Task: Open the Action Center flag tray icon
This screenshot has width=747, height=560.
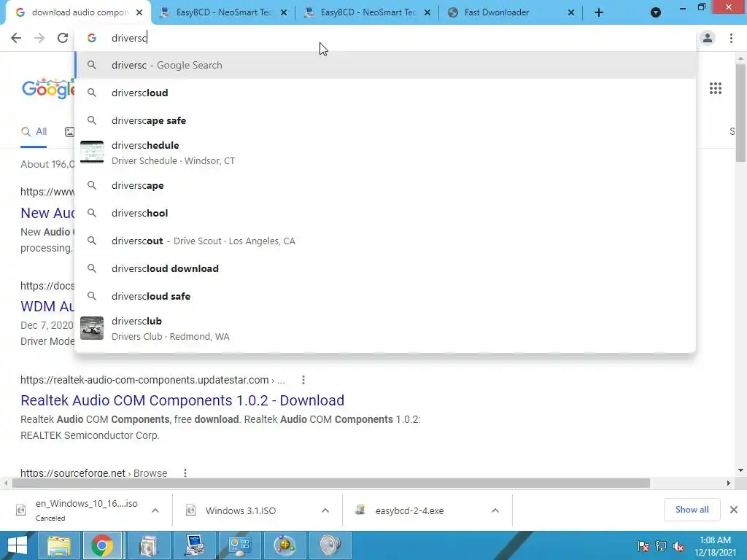Action: click(643, 546)
